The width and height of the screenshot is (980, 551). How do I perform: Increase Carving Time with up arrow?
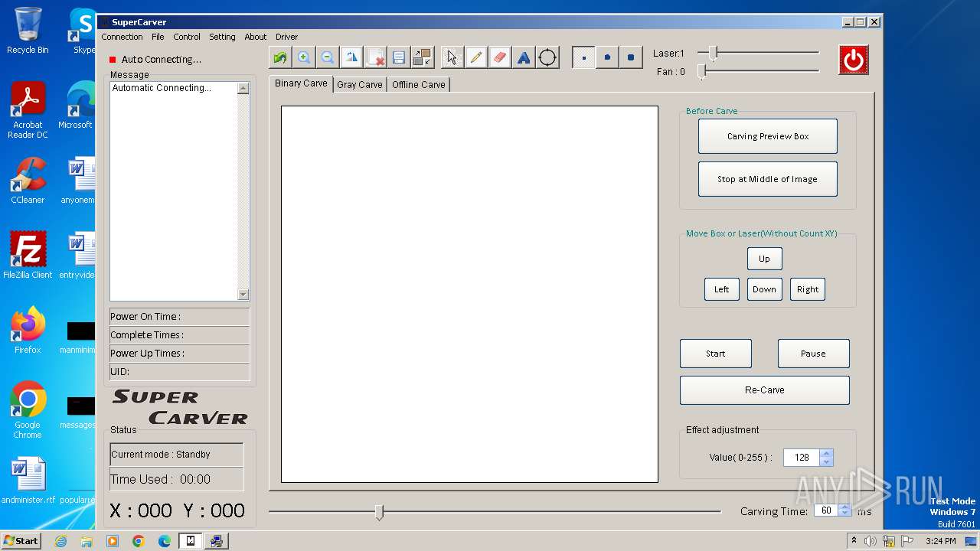pos(844,507)
